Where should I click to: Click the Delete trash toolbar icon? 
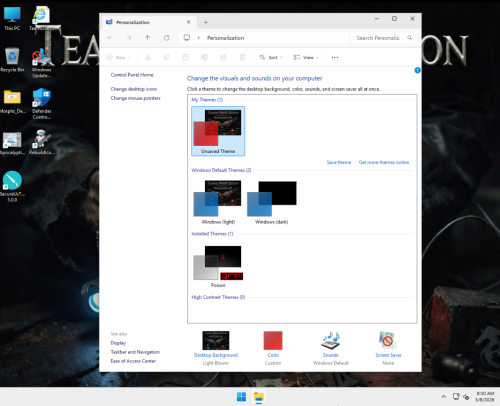point(242,57)
